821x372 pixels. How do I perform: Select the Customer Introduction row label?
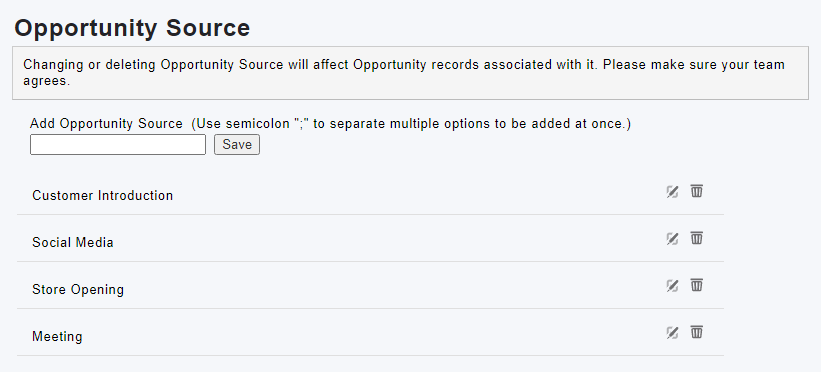103,195
